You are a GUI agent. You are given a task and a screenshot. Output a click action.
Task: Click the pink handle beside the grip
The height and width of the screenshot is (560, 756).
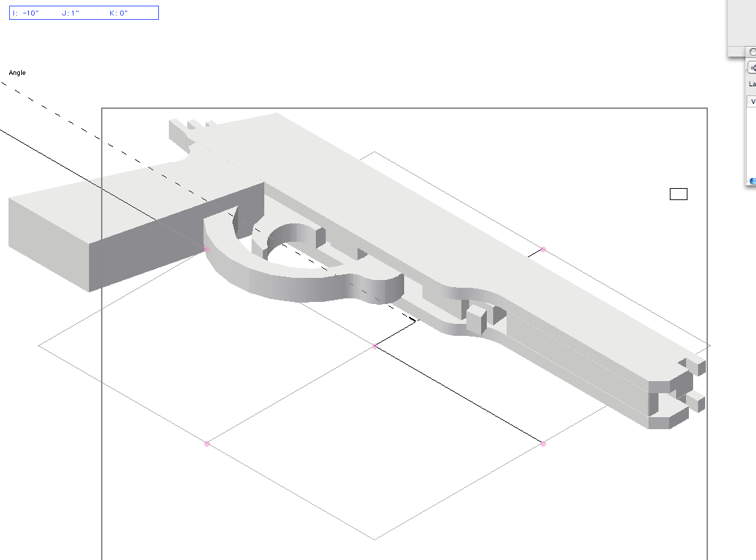tap(207, 250)
